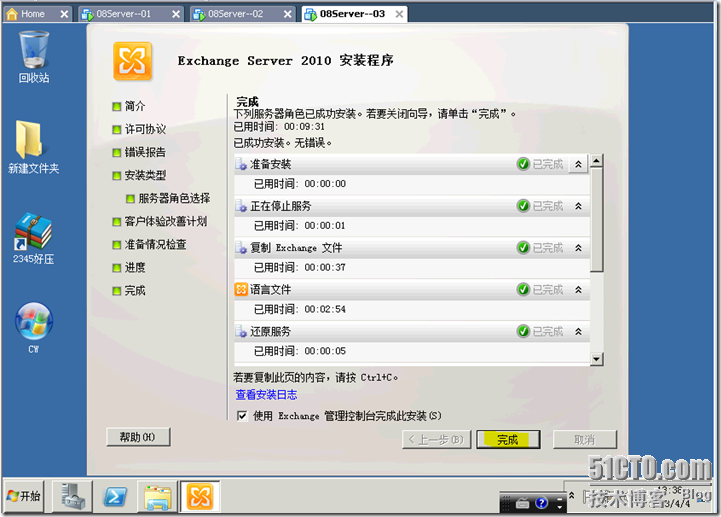
Task: Click the 完成 finish button
Action: click(508, 440)
